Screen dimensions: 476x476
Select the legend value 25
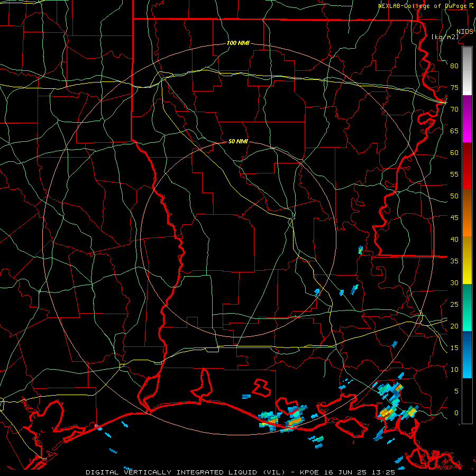click(x=454, y=305)
